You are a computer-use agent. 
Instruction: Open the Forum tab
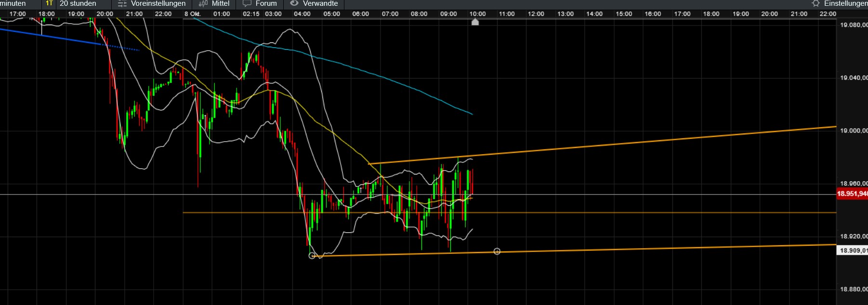[x=260, y=3]
